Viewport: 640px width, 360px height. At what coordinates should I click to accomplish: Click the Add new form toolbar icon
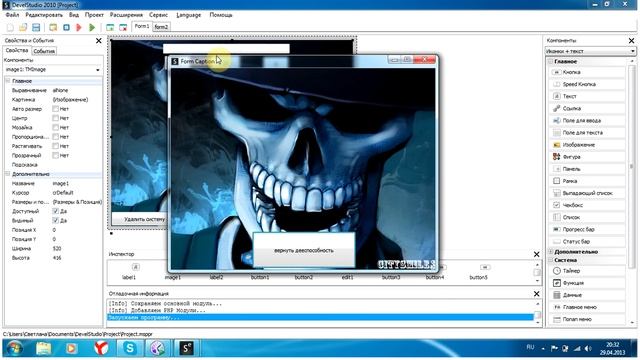click(x=110, y=27)
